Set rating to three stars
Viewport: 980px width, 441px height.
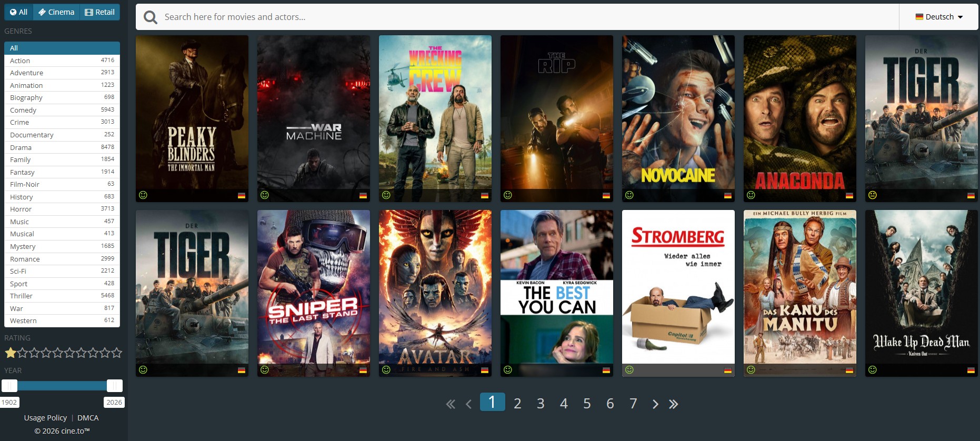click(34, 353)
